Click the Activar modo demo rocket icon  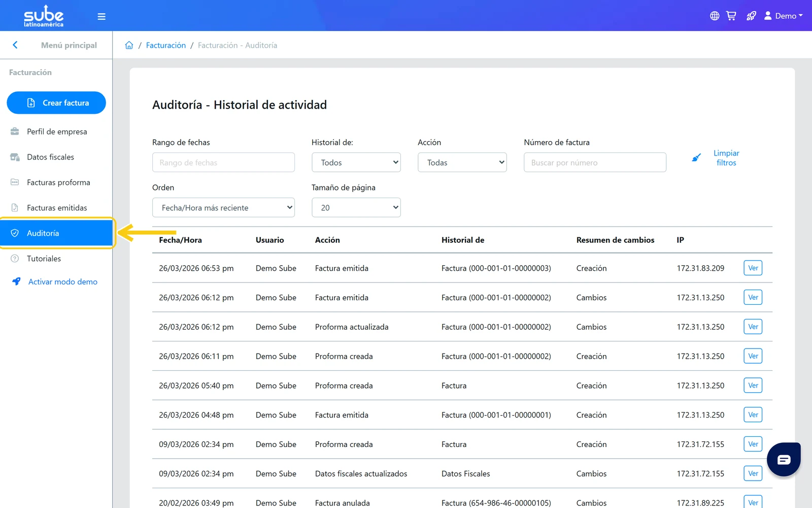pyautogui.click(x=16, y=281)
